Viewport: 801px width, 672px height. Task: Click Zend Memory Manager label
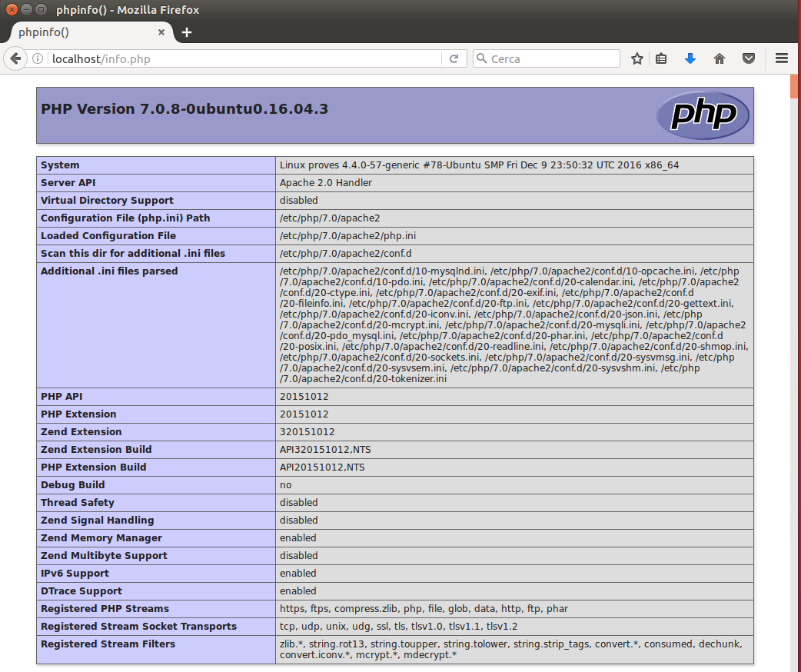point(101,538)
